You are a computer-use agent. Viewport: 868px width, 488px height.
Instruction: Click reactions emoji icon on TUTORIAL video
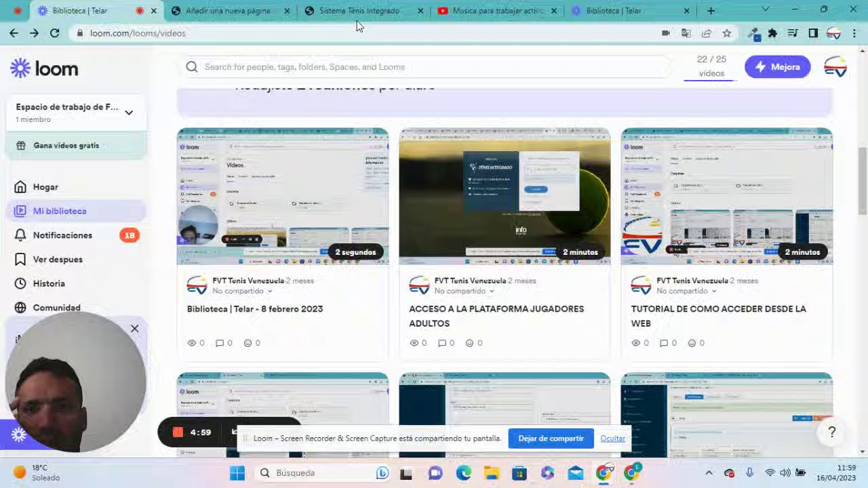692,343
